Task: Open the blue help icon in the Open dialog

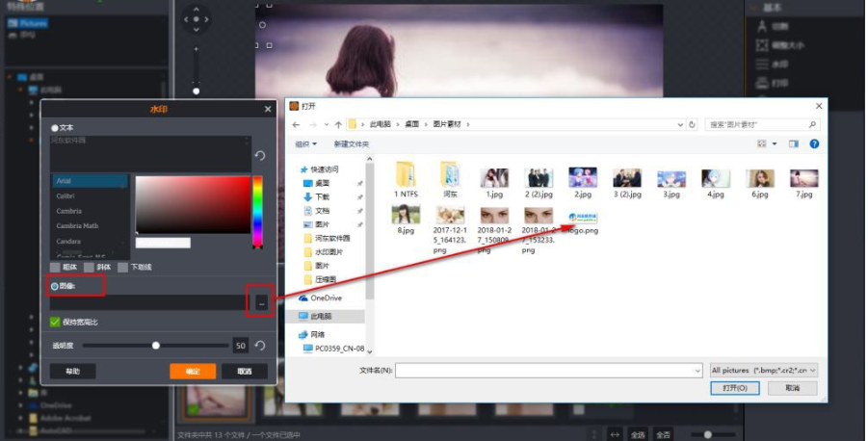Action: tap(814, 143)
